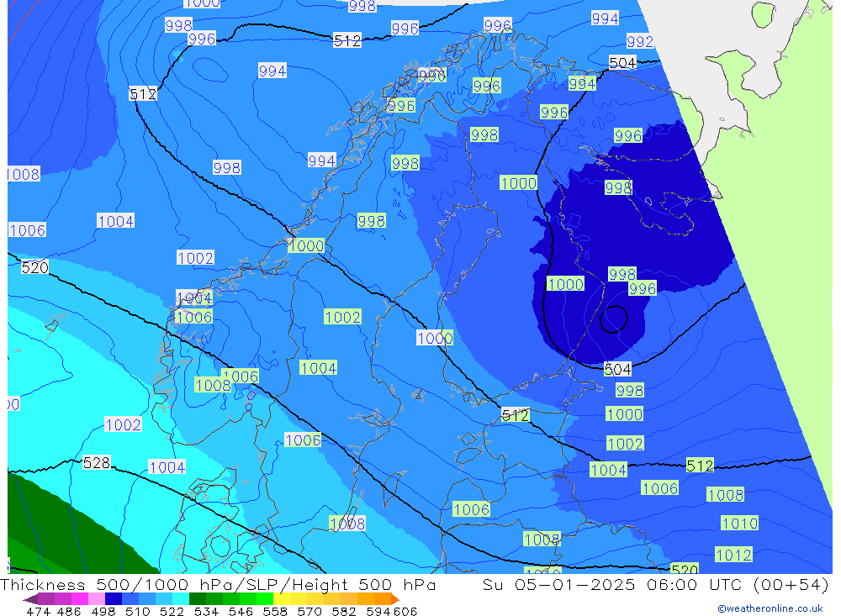Click the legend value 582
The image size is (841, 616).
tap(343, 611)
